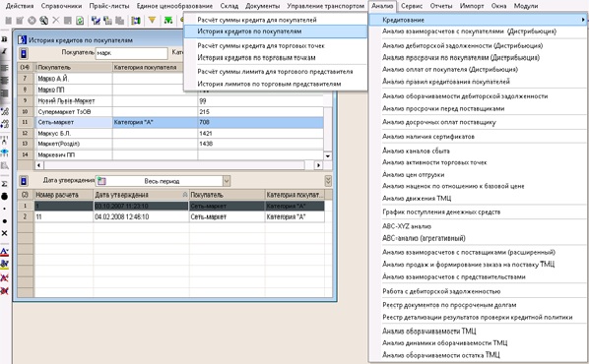The height and width of the screenshot is (364, 589).
Task: Toggle Bold in left vertical toolbar
Action: 5,39
